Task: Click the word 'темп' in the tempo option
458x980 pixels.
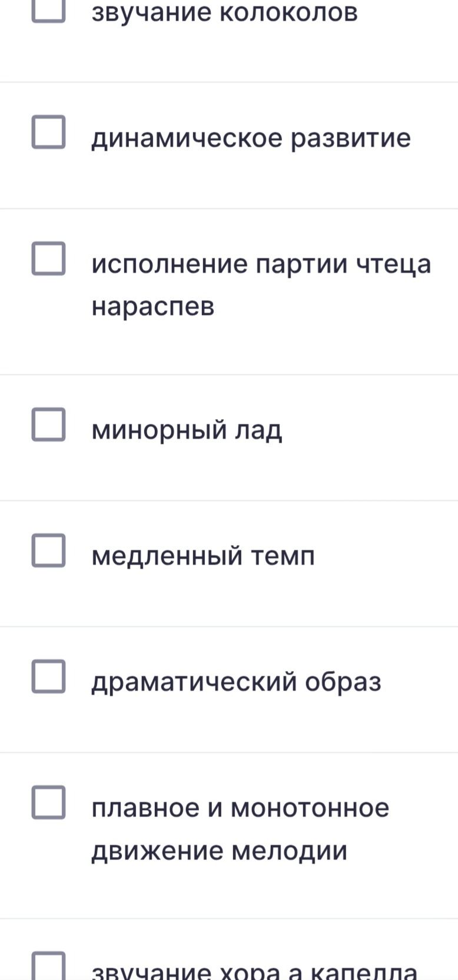Action: [283, 557]
